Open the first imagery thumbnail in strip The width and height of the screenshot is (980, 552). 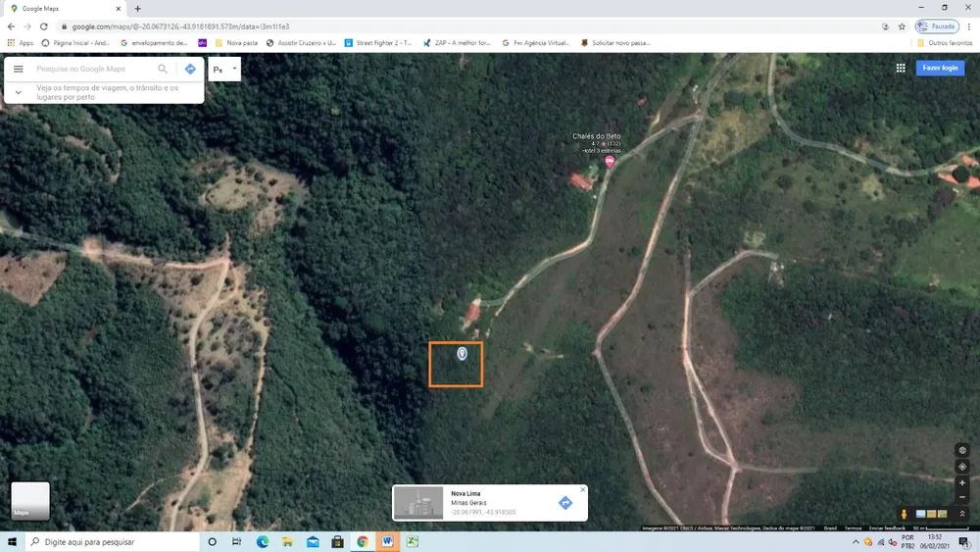[x=920, y=514]
